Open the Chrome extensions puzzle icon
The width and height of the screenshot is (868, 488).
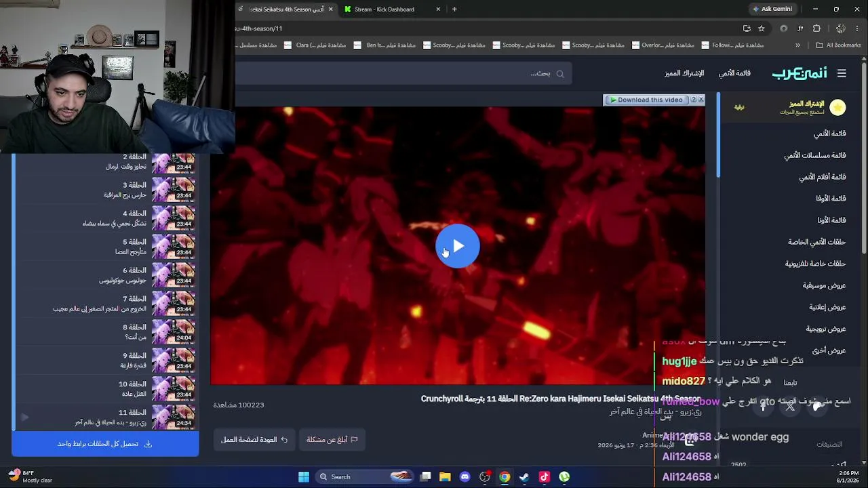point(816,28)
